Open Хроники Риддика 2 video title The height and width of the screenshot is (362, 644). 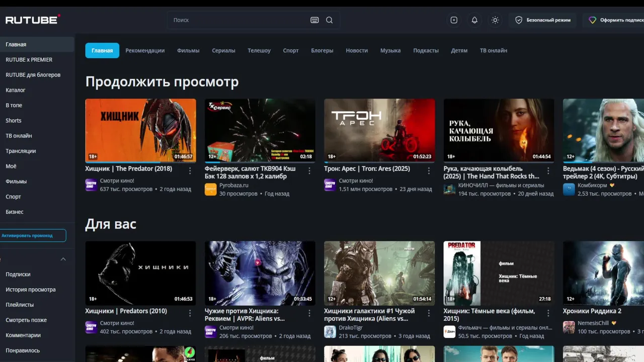pos(592,311)
